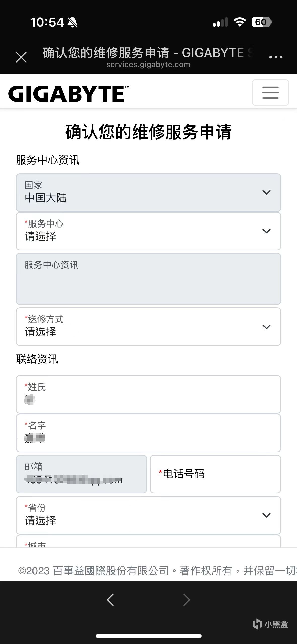Open the 省份 province dropdown
The image size is (297, 644).
tap(148, 515)
